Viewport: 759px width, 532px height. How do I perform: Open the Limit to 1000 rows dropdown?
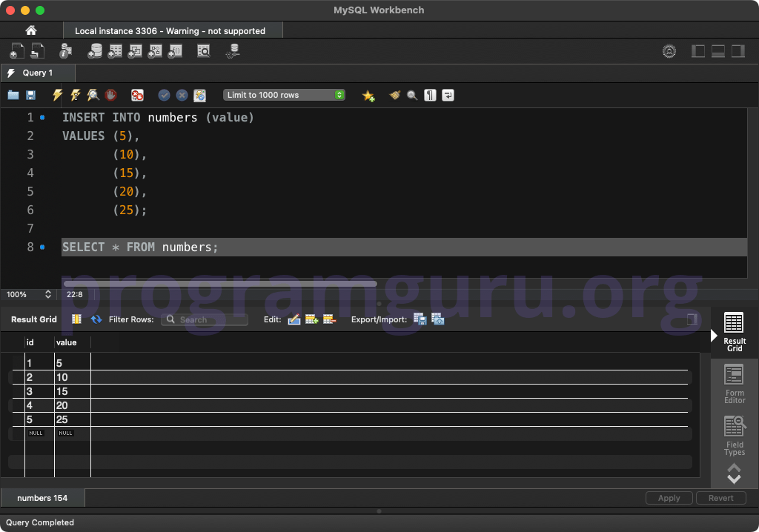284,95
